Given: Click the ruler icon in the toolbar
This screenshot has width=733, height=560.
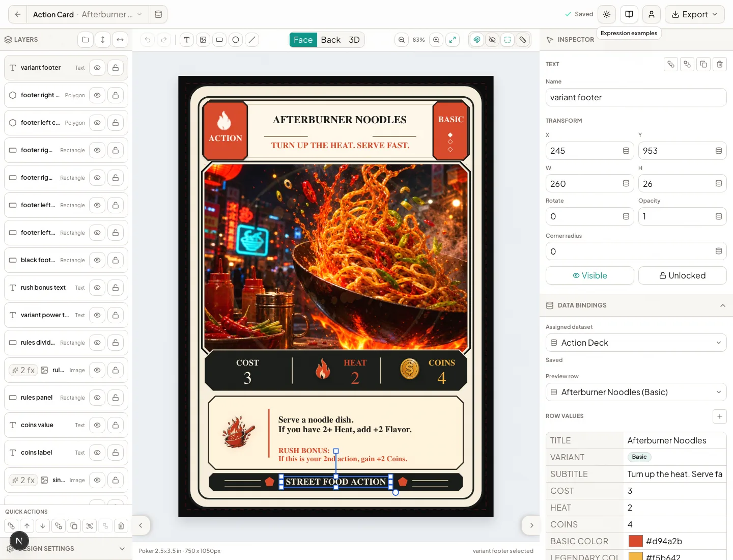Looking at the screenshot, I should click(523, 40).
